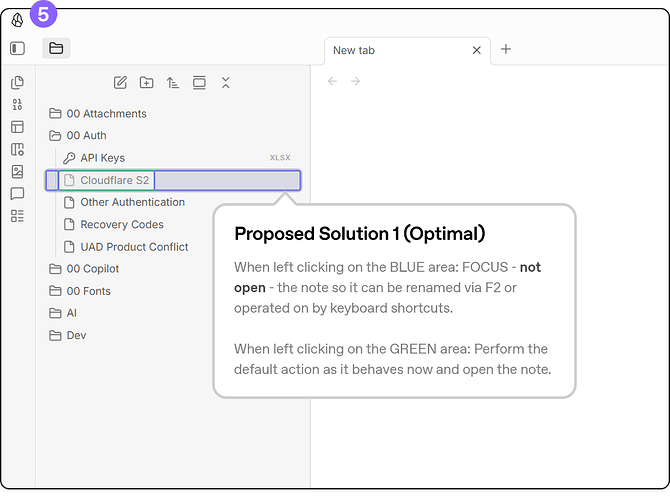Select the "New tab" tab
This screenshot has width=670, height=500.
tap(390, 50)
